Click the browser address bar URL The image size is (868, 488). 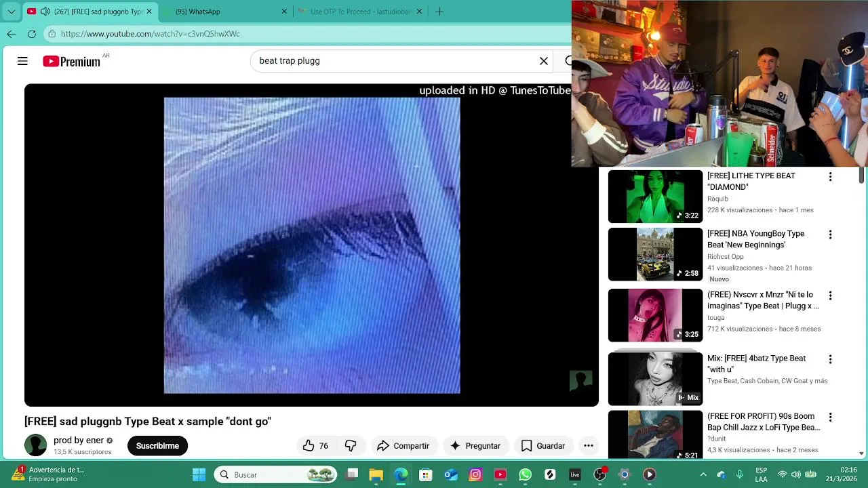pyautogui.click(x=150, y=34)
